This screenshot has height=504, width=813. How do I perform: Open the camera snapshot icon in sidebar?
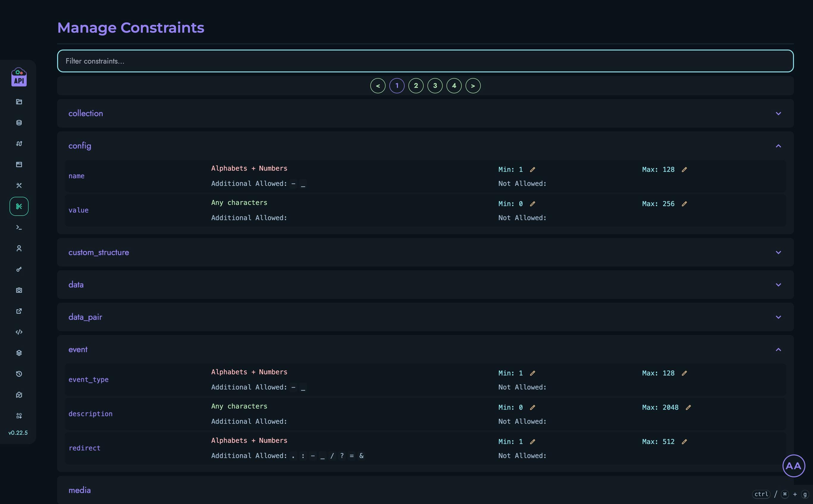pyautogui.click(x=19, y=290)
